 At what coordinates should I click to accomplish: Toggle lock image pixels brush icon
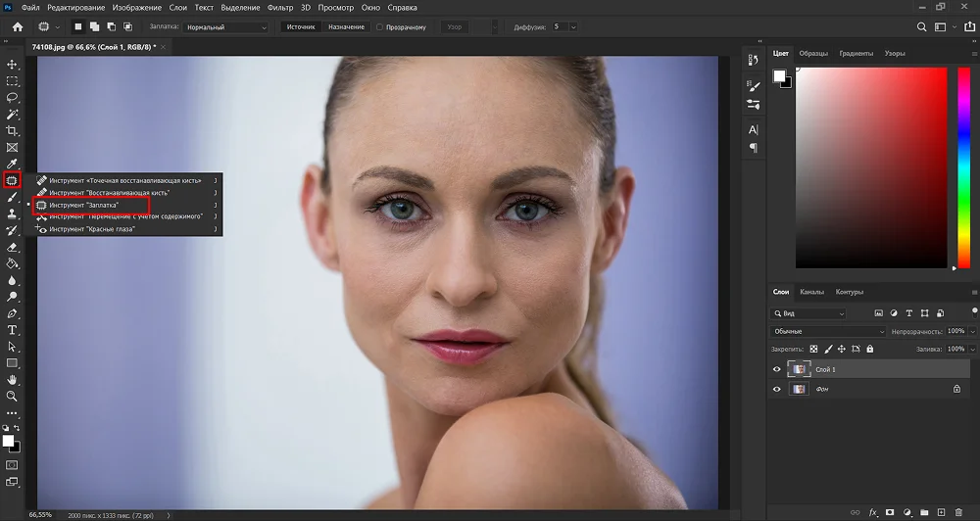tap(828, 350)
